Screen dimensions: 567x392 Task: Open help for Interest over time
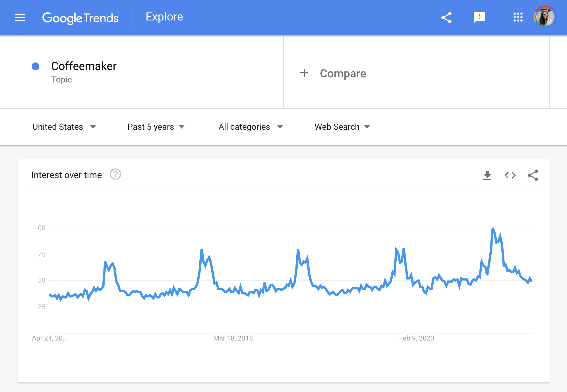[x=115, y=174]
